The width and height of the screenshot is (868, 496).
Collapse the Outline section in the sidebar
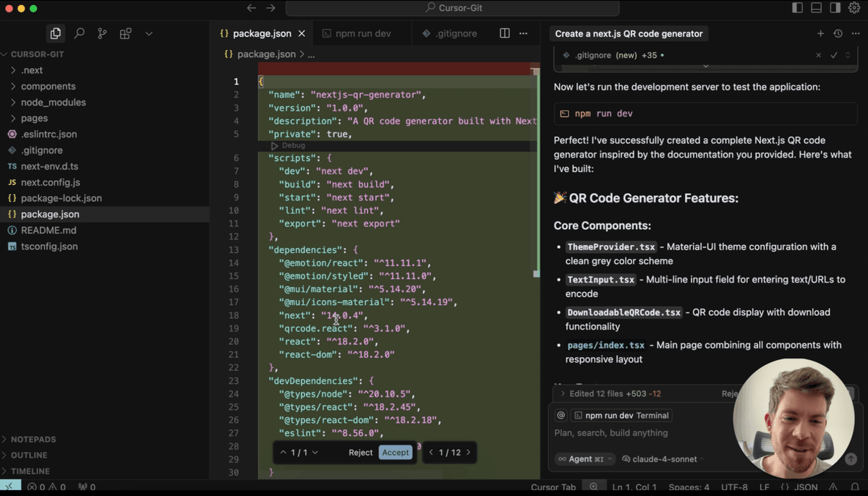[29, 455]
